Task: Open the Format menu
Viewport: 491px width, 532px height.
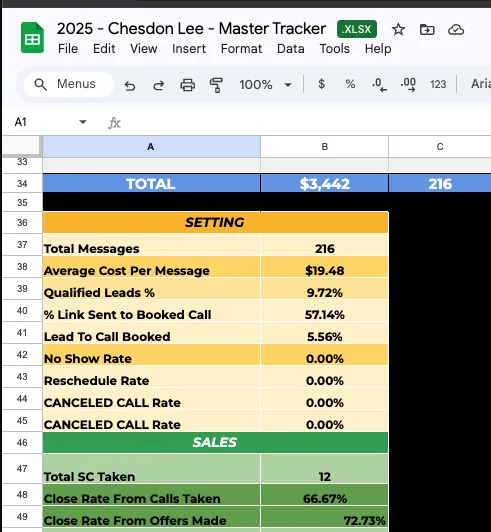Action: coord(241,49)
